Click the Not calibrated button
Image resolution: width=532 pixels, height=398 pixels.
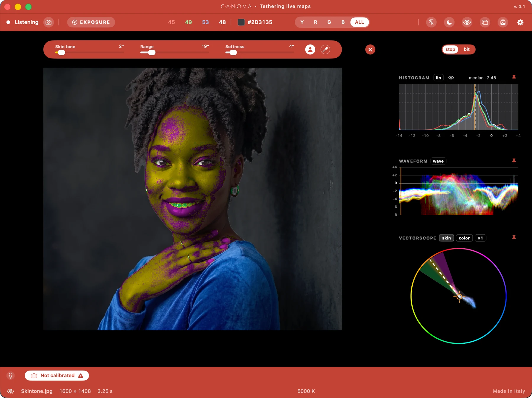(57, 376)
